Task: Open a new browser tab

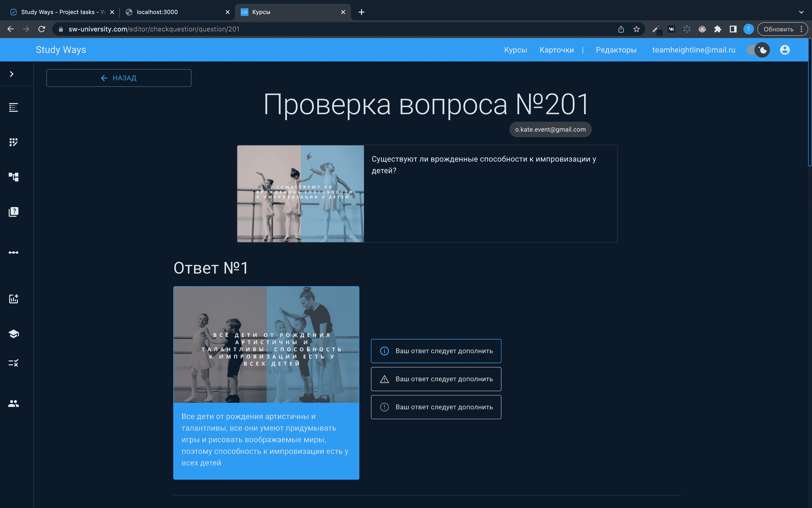Action: click(x=361, y=12)
